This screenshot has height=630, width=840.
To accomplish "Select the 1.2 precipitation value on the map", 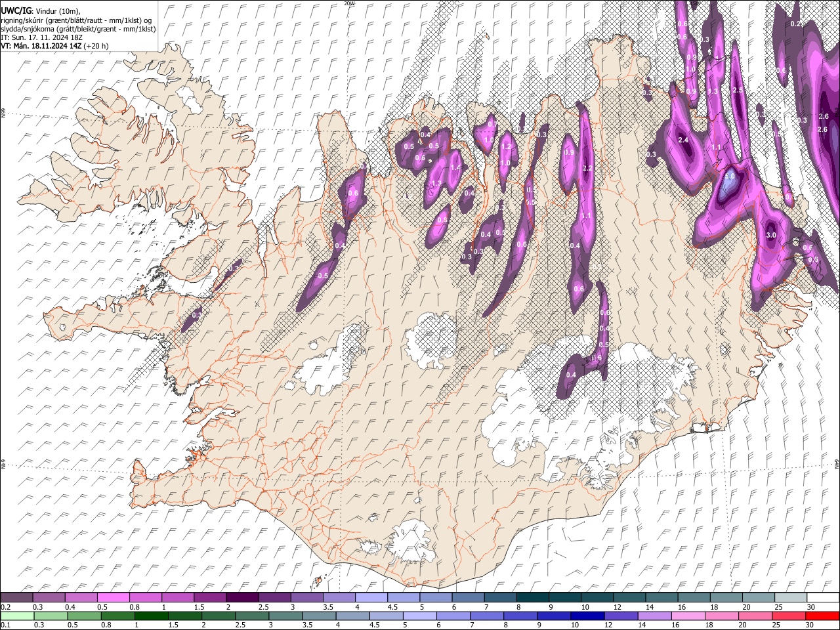I will point(506,147).
